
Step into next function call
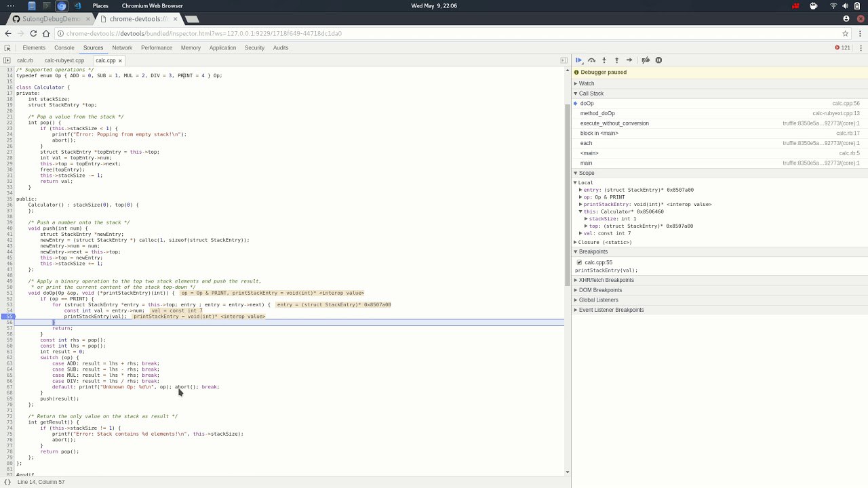pos(604,60)
